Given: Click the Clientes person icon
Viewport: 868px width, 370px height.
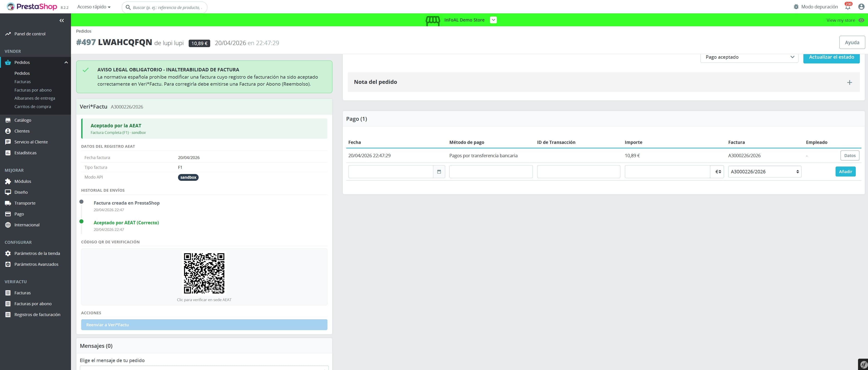Looking at the screenshot, I should [8, 131].
